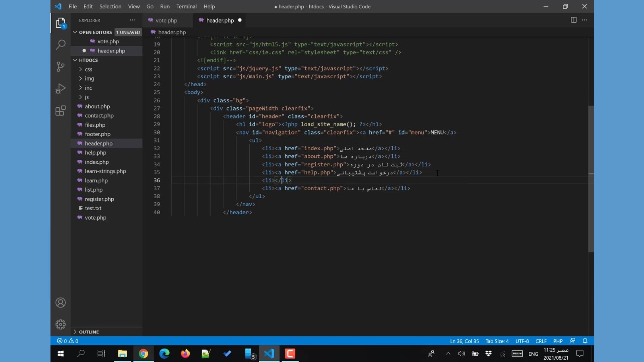Switch to Visual Studio Code taskbar icon

tap(269, 354)
